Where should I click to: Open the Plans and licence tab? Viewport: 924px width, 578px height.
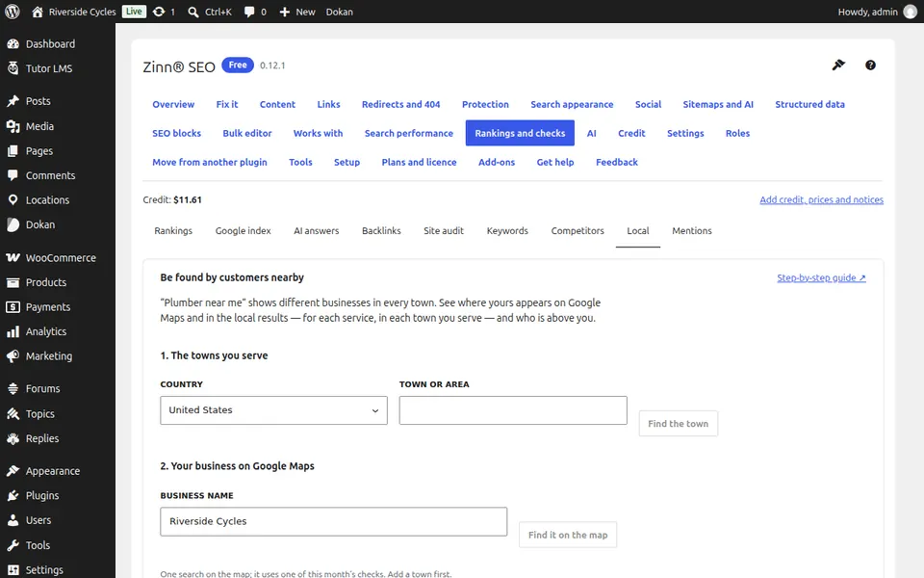(419, 162)
